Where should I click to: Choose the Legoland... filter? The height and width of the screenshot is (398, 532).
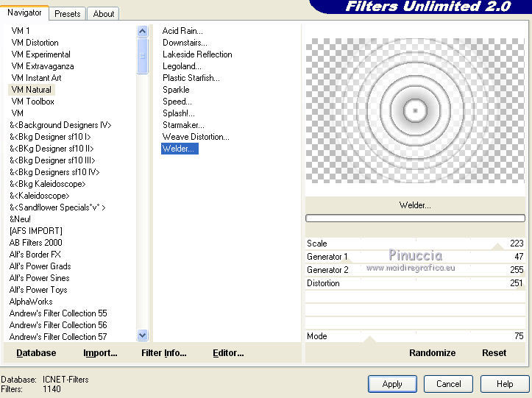click(182, 66)
